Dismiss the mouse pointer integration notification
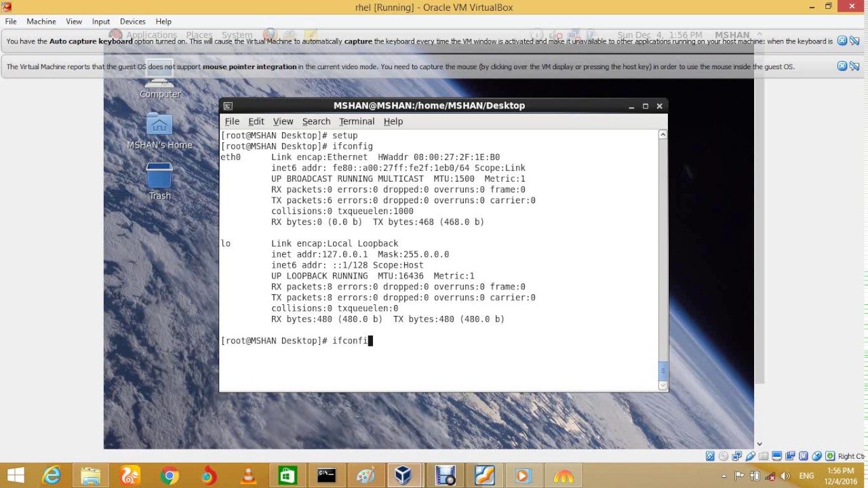The image size is (868, 488). pos(842,66)
